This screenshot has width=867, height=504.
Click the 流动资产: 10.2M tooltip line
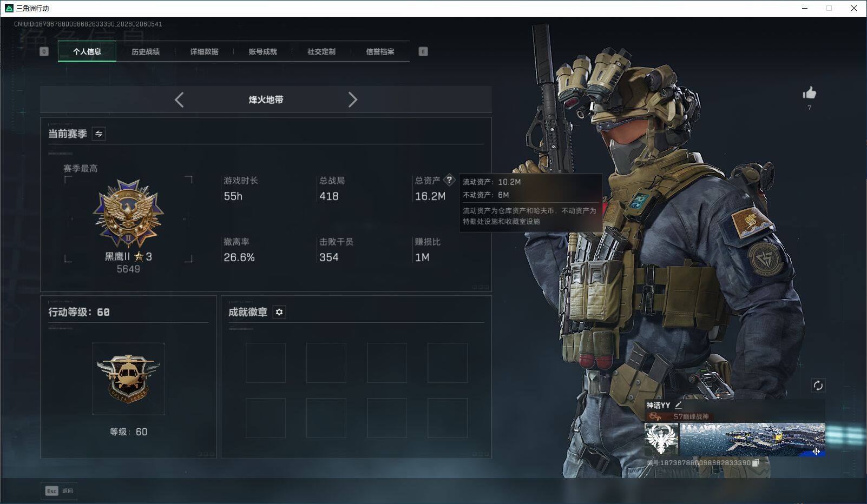point(491,182)
